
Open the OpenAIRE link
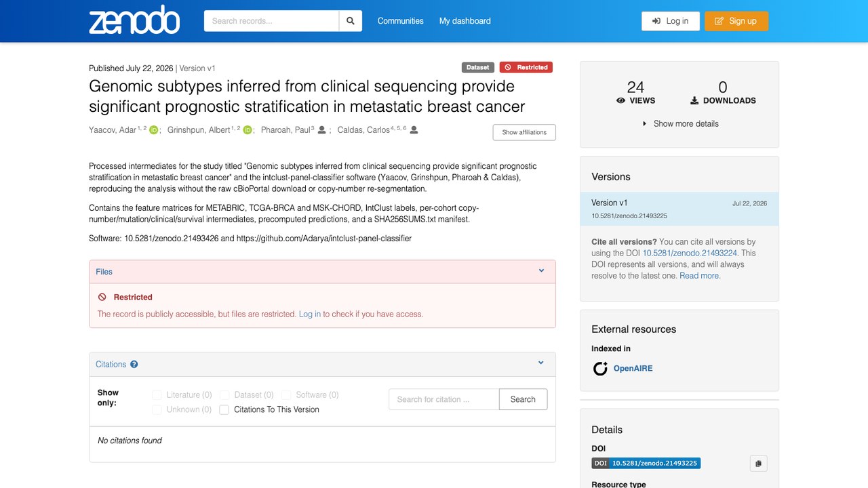[633, 369]
